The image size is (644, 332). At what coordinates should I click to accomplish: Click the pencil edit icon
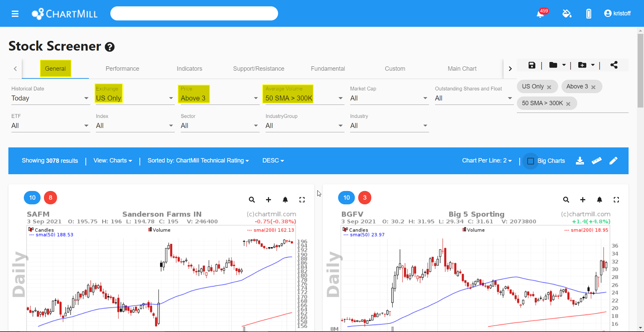click(613, 161)
